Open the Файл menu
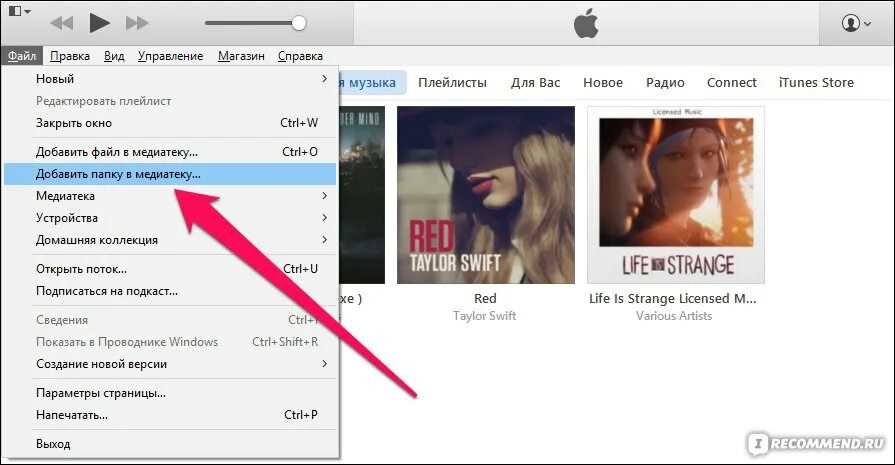The image size is (895, 465). (22, 56)
